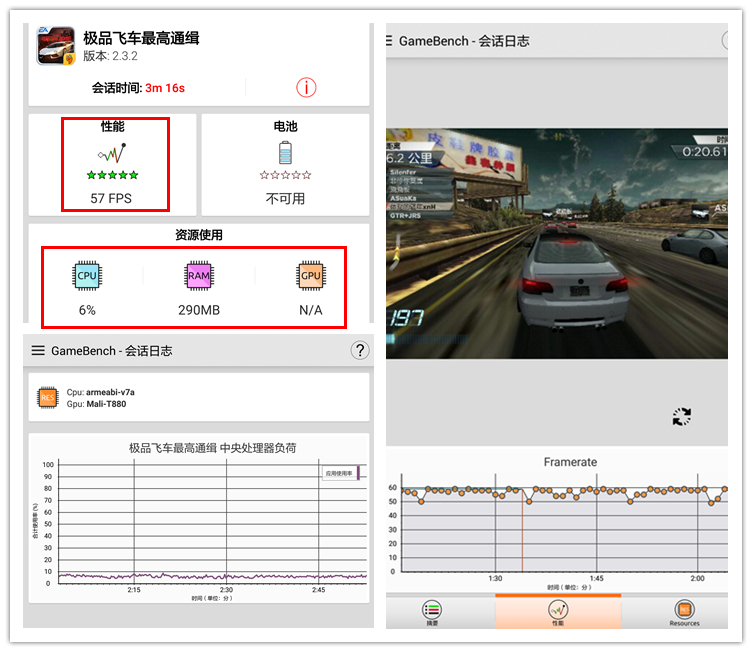The image size is (752, 652).
Task: Click the game title 极品飞车最高通缉
Action: pos(141,38)
